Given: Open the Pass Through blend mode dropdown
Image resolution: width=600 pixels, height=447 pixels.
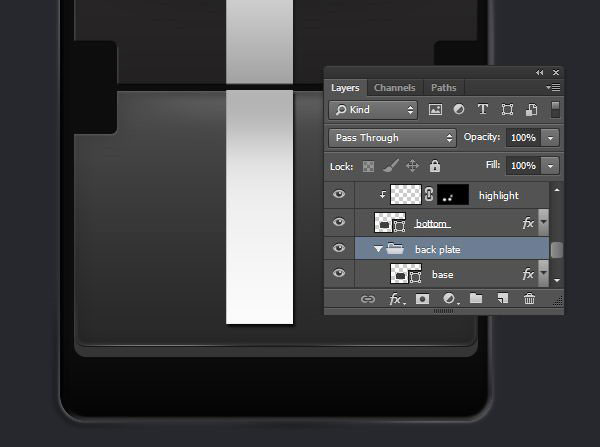Looking at the screenshot, I should point(392,138).
